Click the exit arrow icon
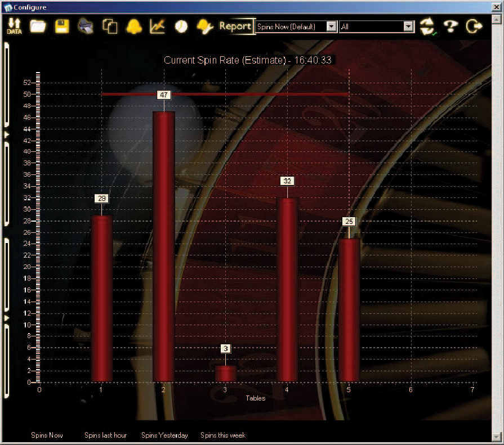The image size is (504, 445). (475, 26)
